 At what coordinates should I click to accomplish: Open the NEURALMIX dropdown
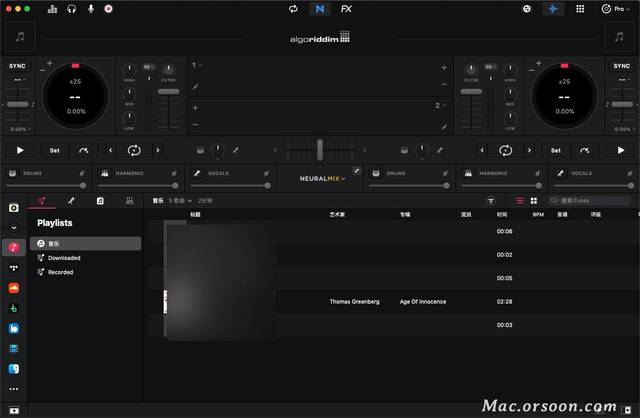pyautogui.click(x=322, y=178)
